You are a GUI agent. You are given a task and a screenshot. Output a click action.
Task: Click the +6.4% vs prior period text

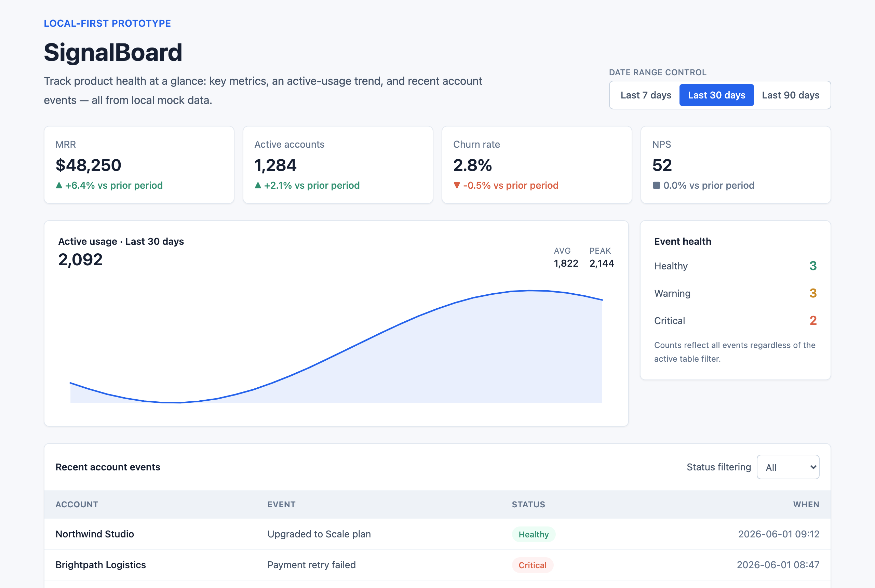tap(114, 185)
